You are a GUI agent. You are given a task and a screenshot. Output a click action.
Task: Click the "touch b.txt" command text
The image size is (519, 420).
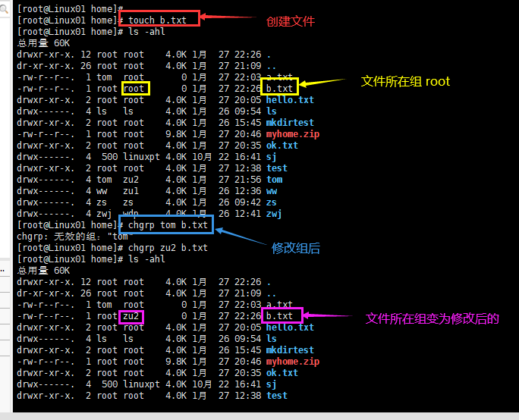[x=157, y=20]
